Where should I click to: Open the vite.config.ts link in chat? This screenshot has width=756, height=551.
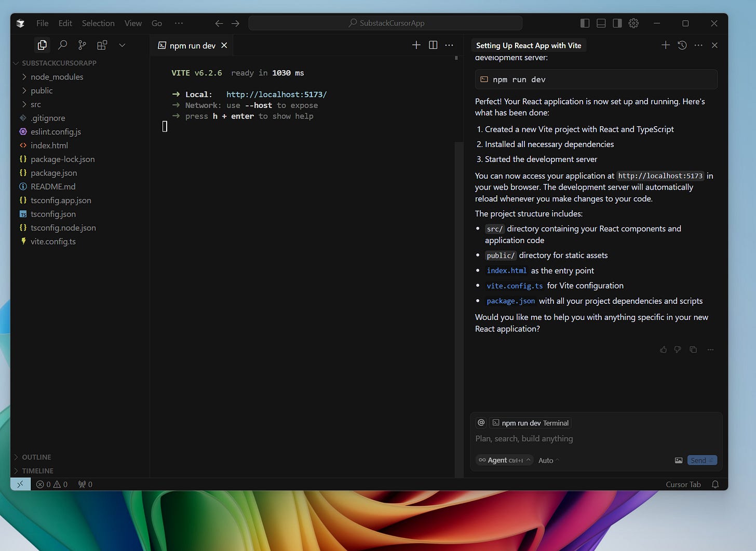point(515,286)
